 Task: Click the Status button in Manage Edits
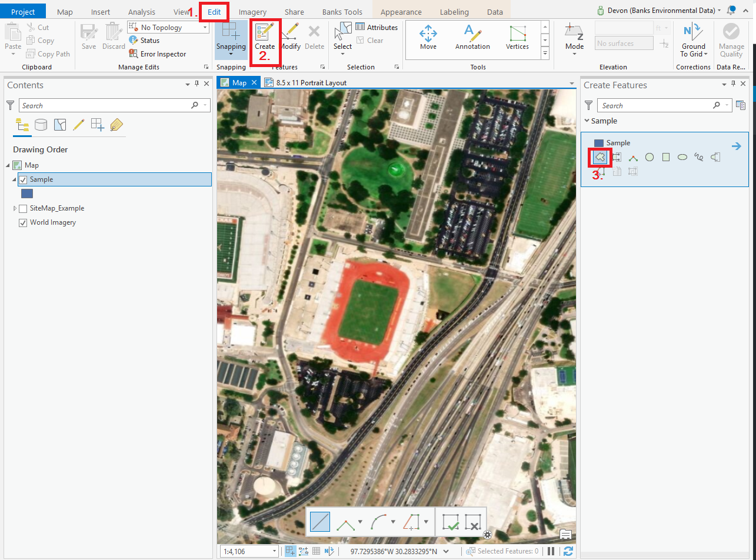pos(144,41)
